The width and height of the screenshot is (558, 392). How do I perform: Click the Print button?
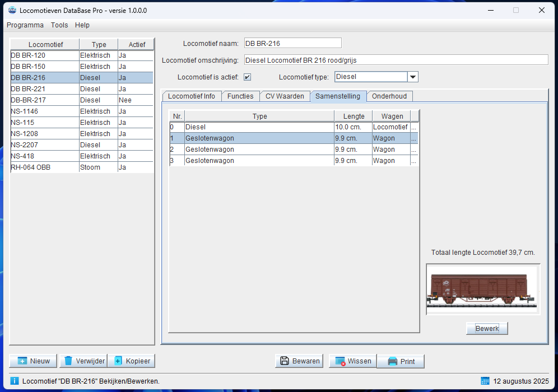pyautogui.click(x=401, y=361)
